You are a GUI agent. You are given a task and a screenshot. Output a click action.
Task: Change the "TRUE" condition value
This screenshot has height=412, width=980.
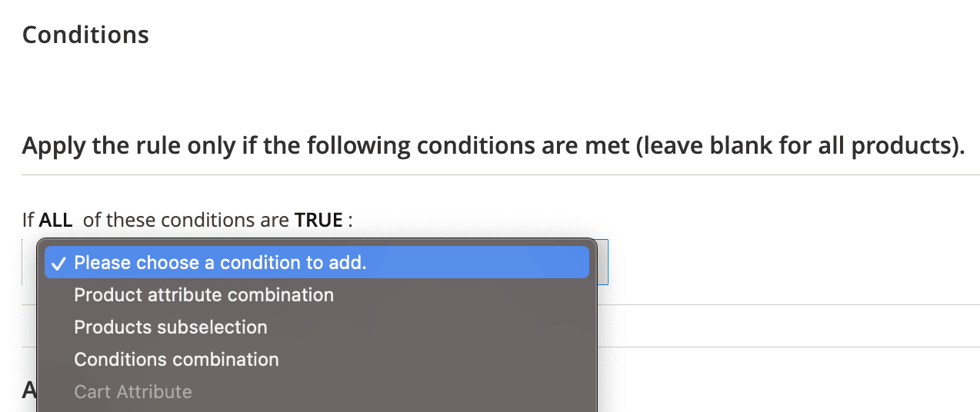click(x=318, y=221)
